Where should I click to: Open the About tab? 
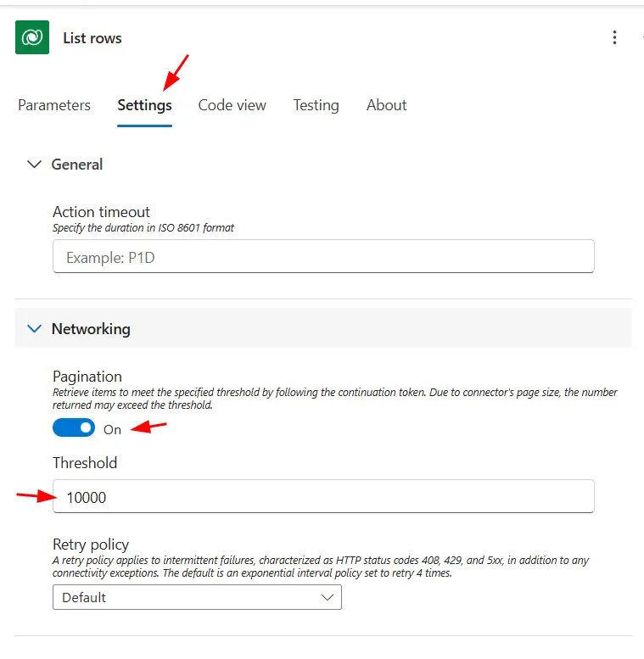[x=386, y=105]
